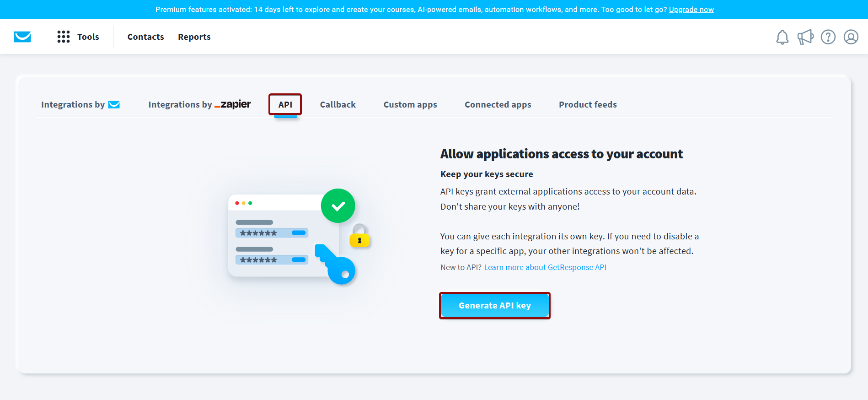Open the Tools menu label
Screen dimensions: 868x400
[x=88, y=37]
